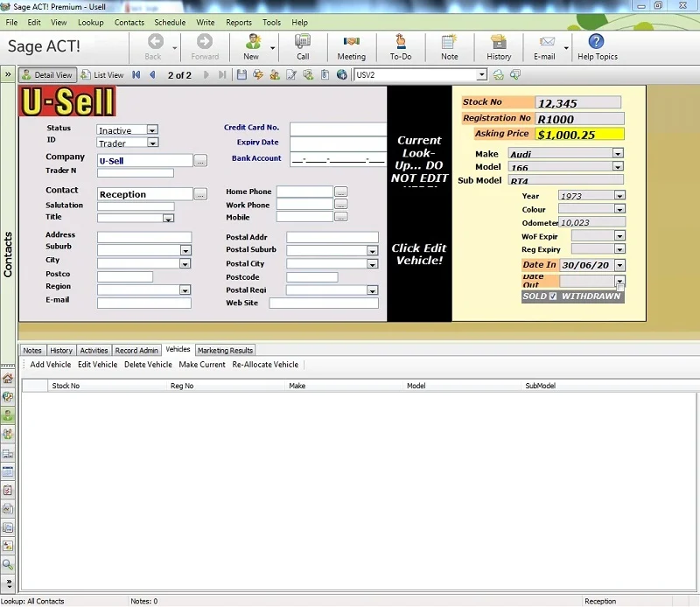Open the ID dropdown showing Trader

tap(152, 143)
